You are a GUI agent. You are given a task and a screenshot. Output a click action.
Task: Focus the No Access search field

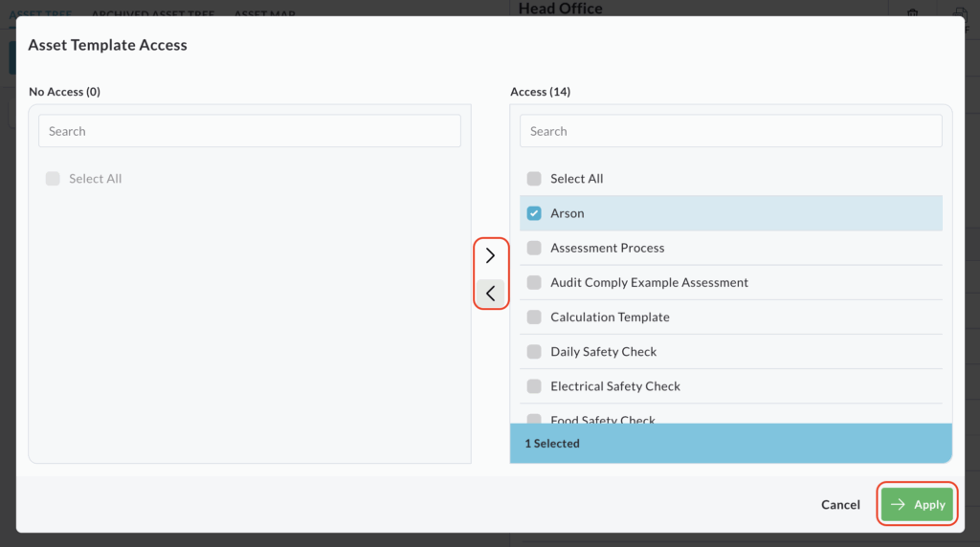pyautogui.click(x=249, y=131)
